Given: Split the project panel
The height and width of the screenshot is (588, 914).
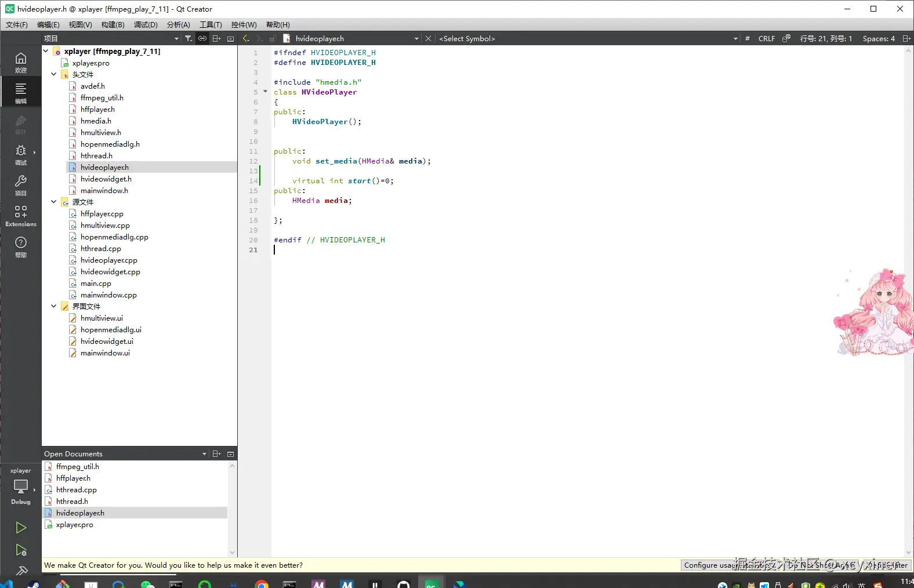Looking at the screenshot, I should (216, 38).
